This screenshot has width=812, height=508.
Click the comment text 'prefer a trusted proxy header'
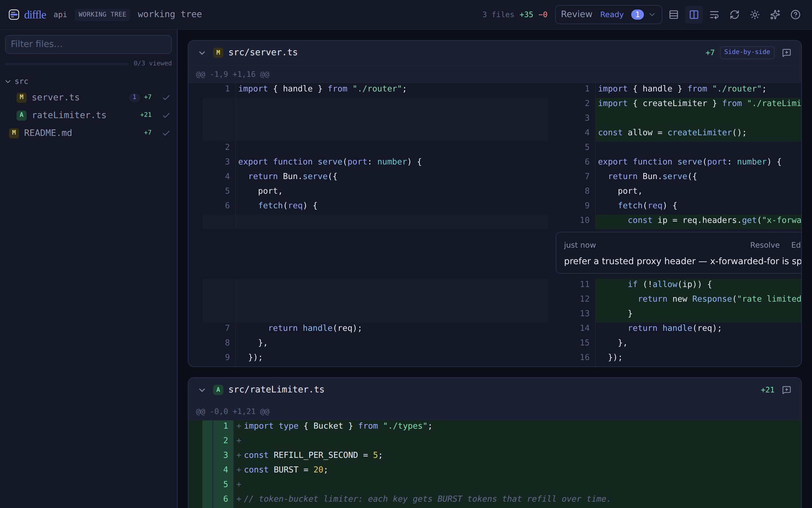(x=630, y=261)
